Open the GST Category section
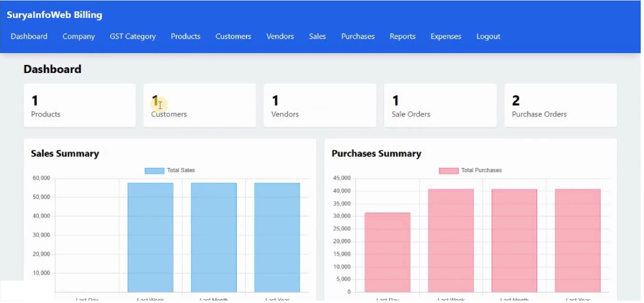This screenshot has height=303, width=644. (x=132, y=36)
